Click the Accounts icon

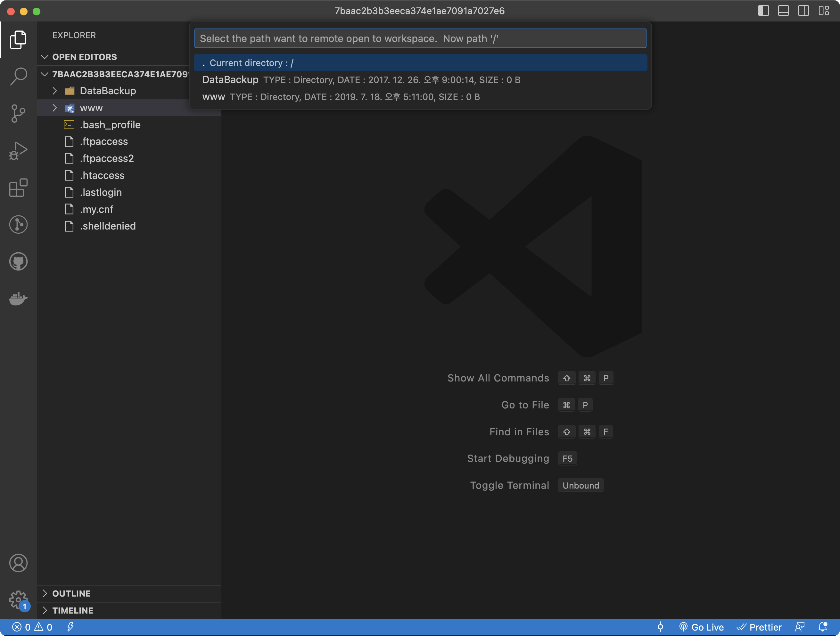tap(18, 563)
